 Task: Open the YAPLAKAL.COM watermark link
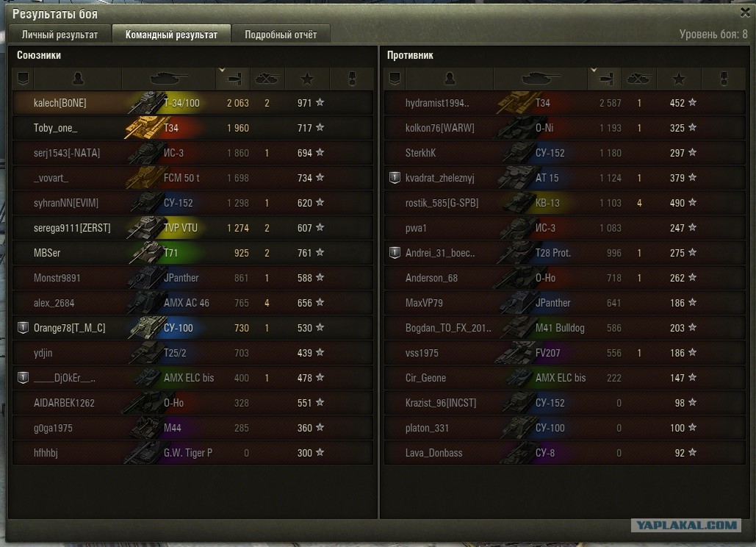[686, 525]
